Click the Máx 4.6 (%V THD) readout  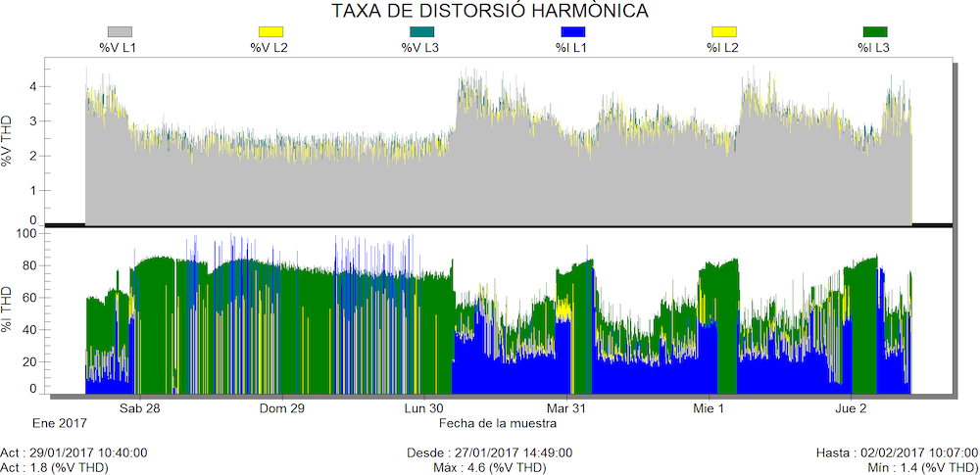(x=489, y=467)
